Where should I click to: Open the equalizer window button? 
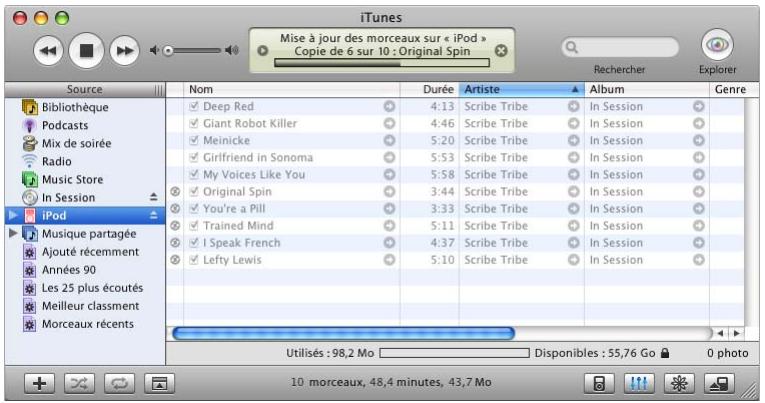[x=636, y=383]
